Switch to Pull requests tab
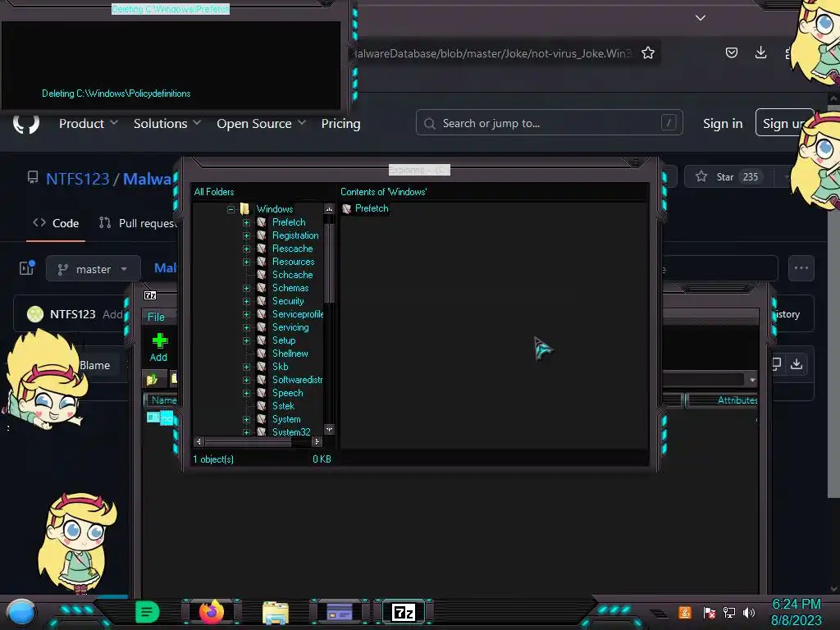 coord(138,223)
